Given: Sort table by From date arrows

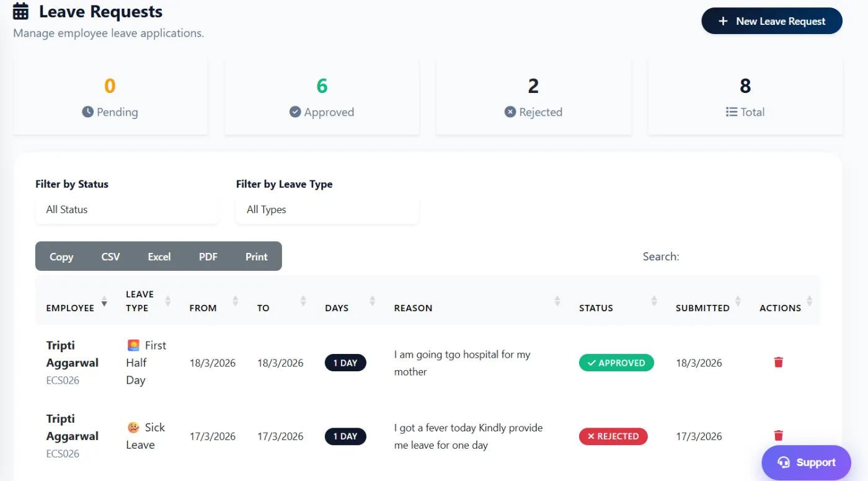Looking at the screenshot, I should pyautogui.click(x=235, y=301).
